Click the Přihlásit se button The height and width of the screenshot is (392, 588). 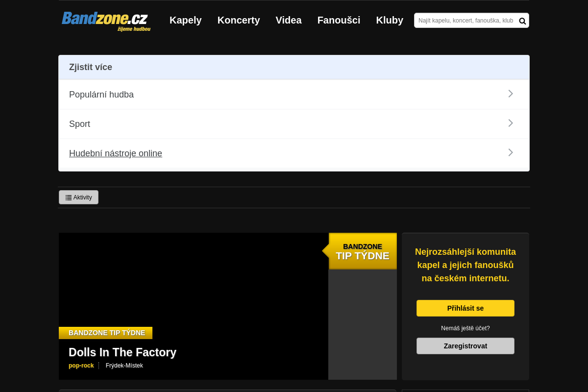click(x=465, y=308)
